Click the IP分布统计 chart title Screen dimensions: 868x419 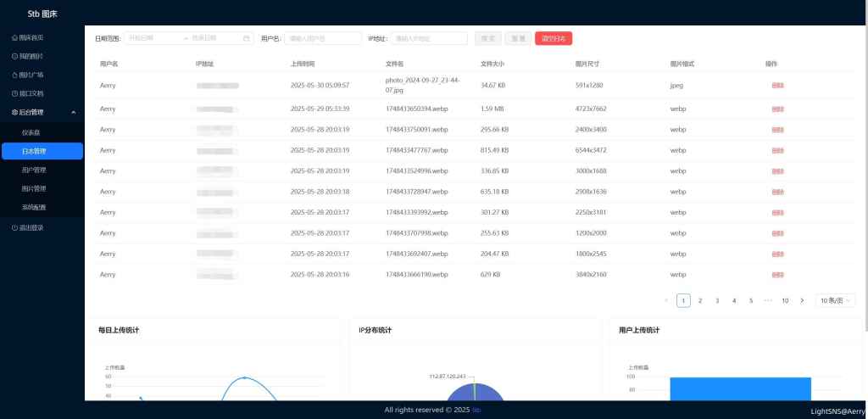375,330
